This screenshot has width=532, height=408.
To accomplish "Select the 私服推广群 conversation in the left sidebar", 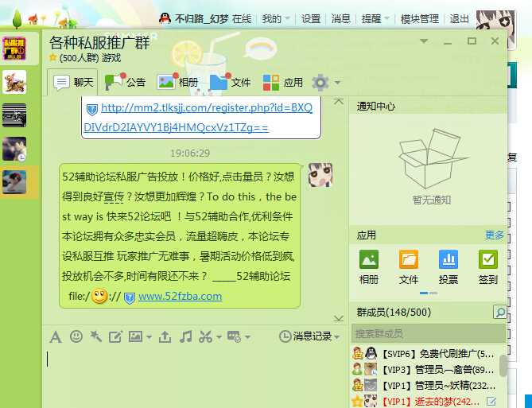I will tap(14, 49).
